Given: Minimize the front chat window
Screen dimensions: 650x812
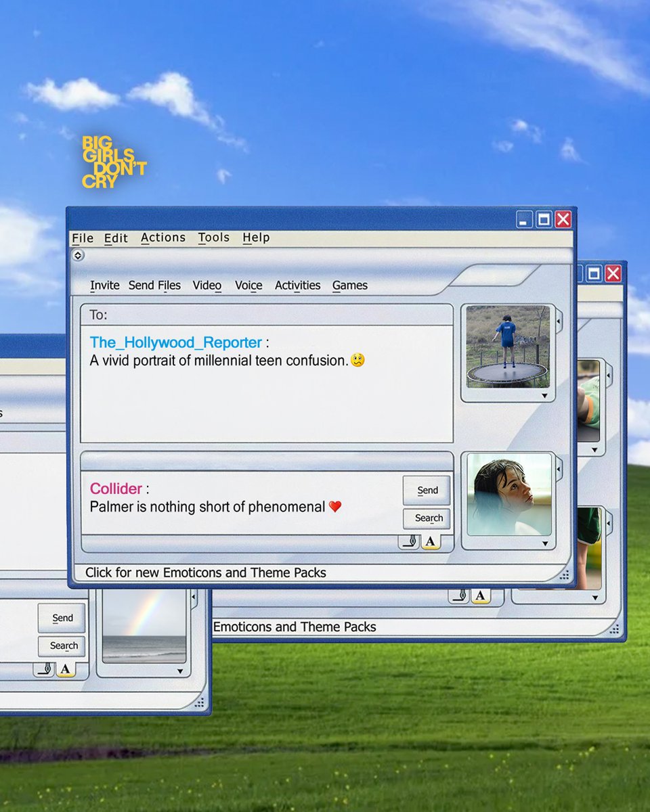Looking at the screenshot, I should point(523,219).
